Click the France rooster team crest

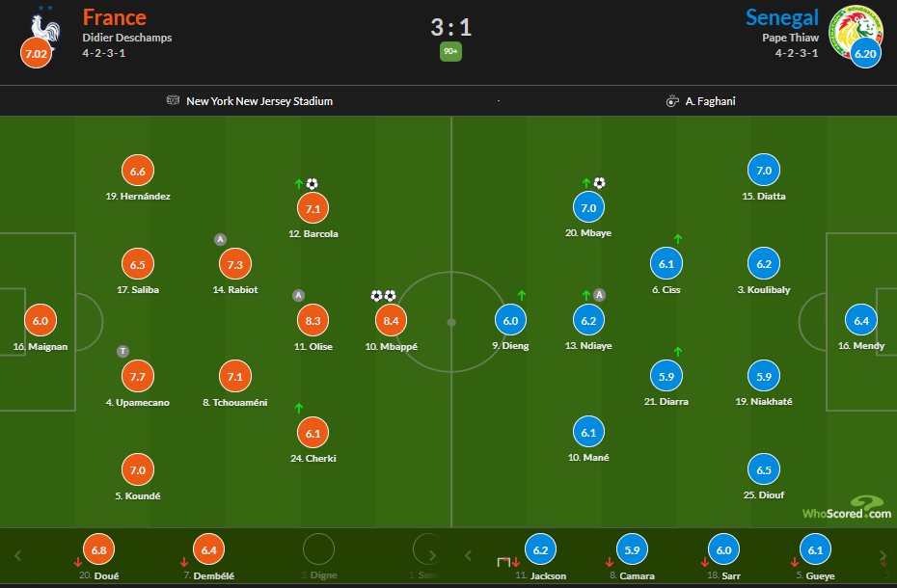pos(44,30)
